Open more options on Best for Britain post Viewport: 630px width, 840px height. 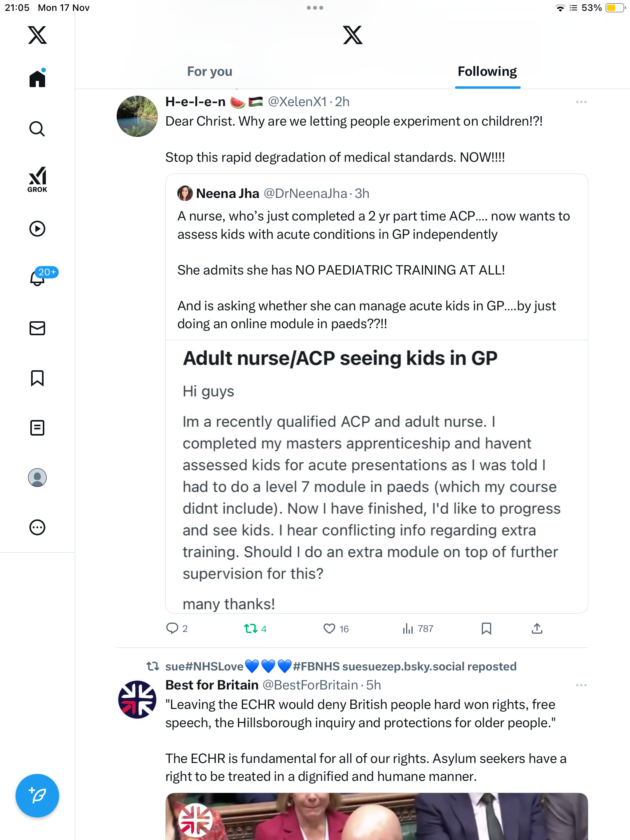coord(581,685)
